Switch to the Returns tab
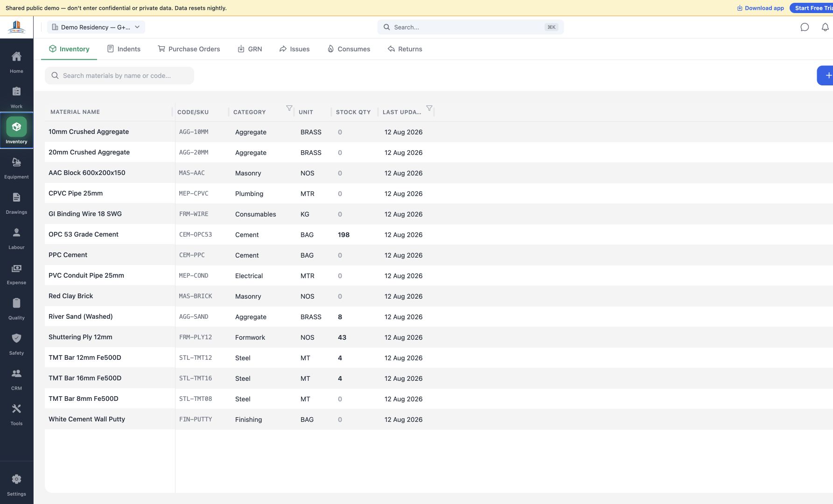 pos(405,49)
